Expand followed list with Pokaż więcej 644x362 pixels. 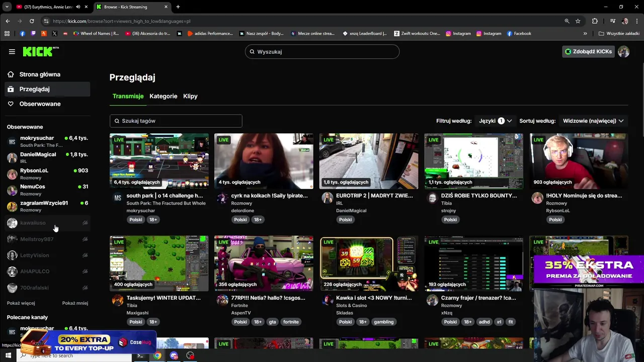21,303
